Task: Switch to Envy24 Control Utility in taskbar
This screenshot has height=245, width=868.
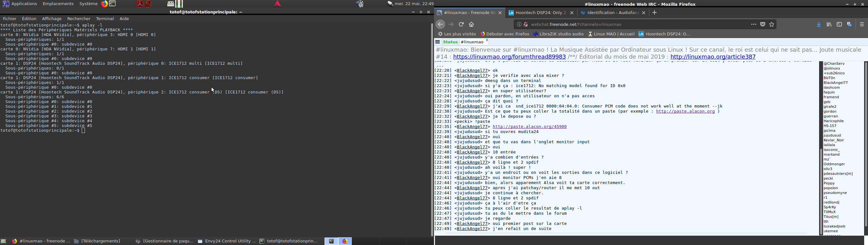Action: (227, 241)
